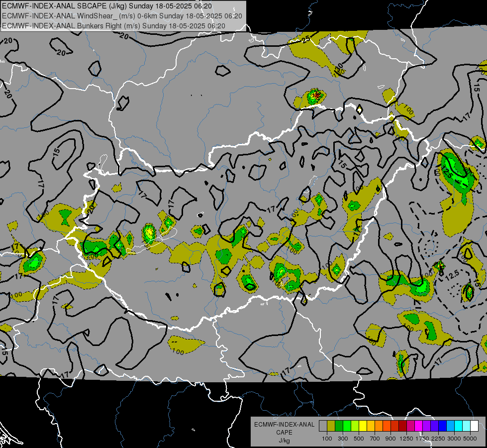This screenshot has width=487, height=448.
Task: Click the 'J/kg' unit in legend
Action: tap(284, 441)
